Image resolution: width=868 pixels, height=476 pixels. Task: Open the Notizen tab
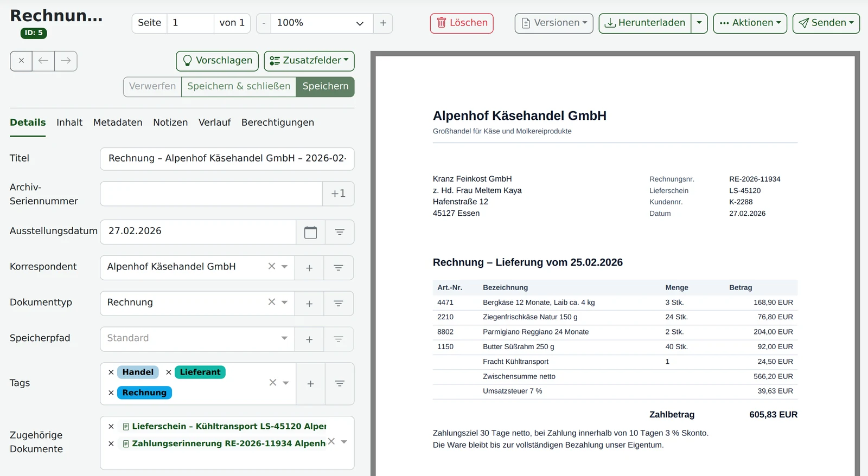170,123
